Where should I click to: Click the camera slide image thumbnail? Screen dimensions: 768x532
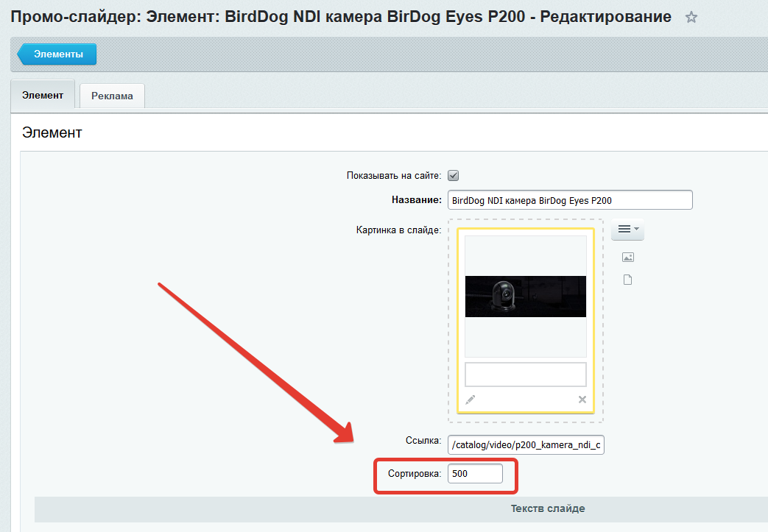point(526,296)
